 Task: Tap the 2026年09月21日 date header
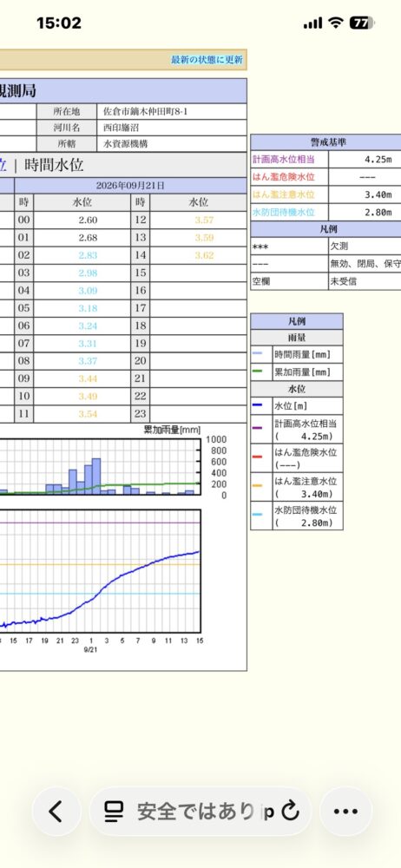(130, 186)
